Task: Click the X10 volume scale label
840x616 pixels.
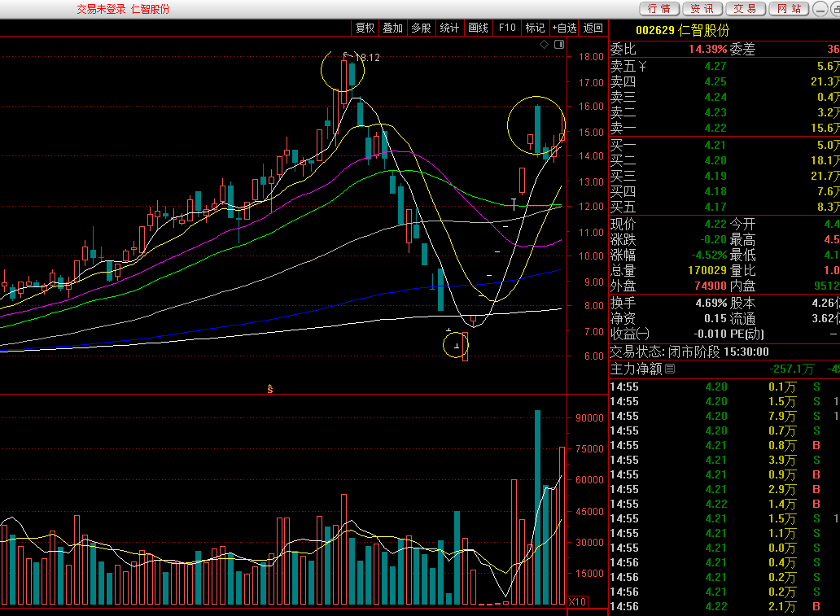Action: tap(578, 601)
